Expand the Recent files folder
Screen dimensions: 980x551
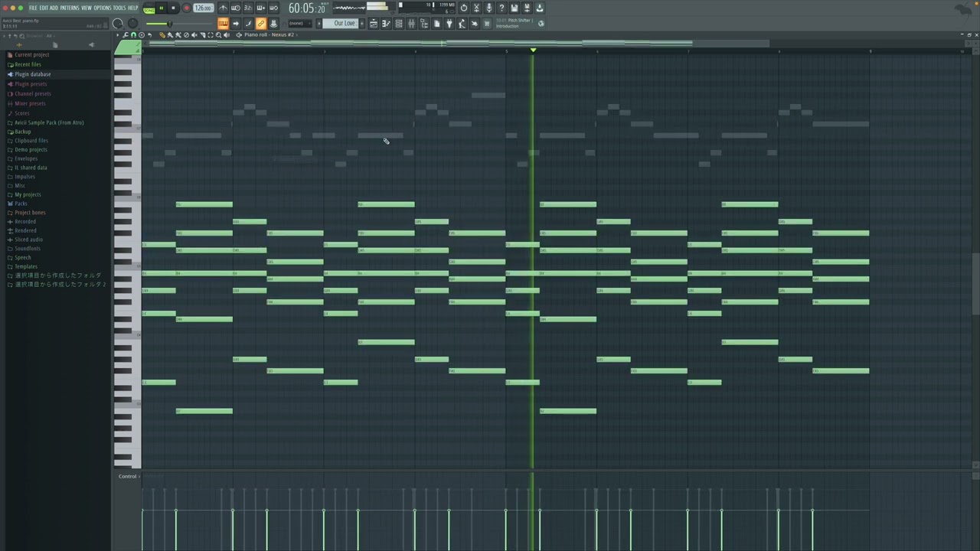[28, 64]
